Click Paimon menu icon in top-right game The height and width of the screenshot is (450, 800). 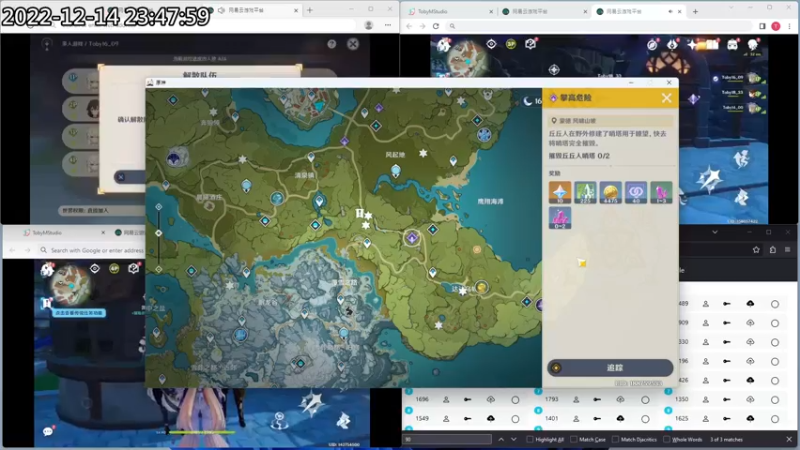[x=443, y=45]
